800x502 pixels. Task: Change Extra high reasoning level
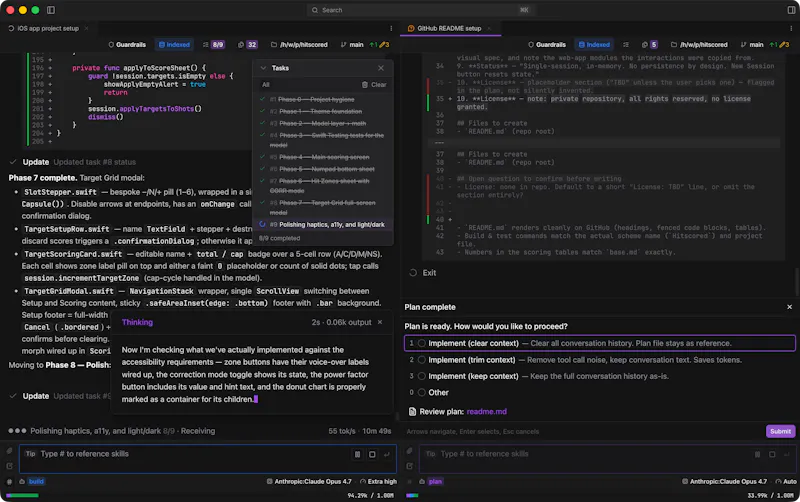(x=378, y=482)
